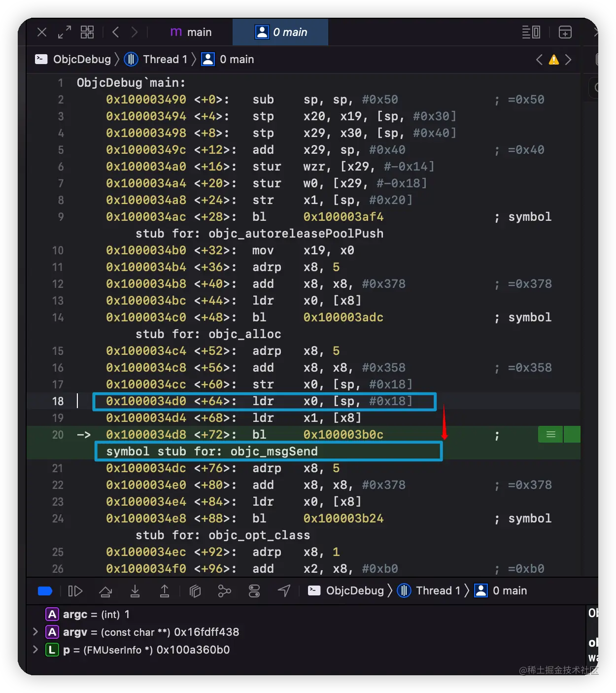
Task: Toggle editor options lines icon
Action: click(x=531, y=33)
